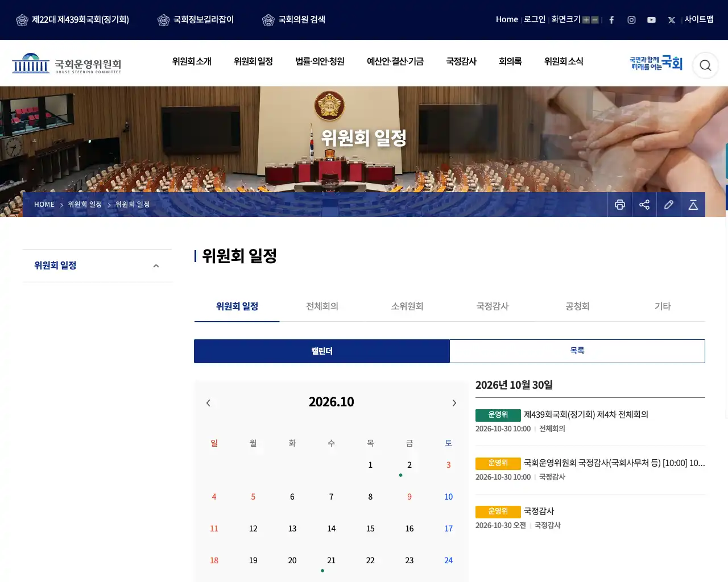Switch to the 공청회 tab
Screen dimensions: 728x582
(x=577, y=306)
